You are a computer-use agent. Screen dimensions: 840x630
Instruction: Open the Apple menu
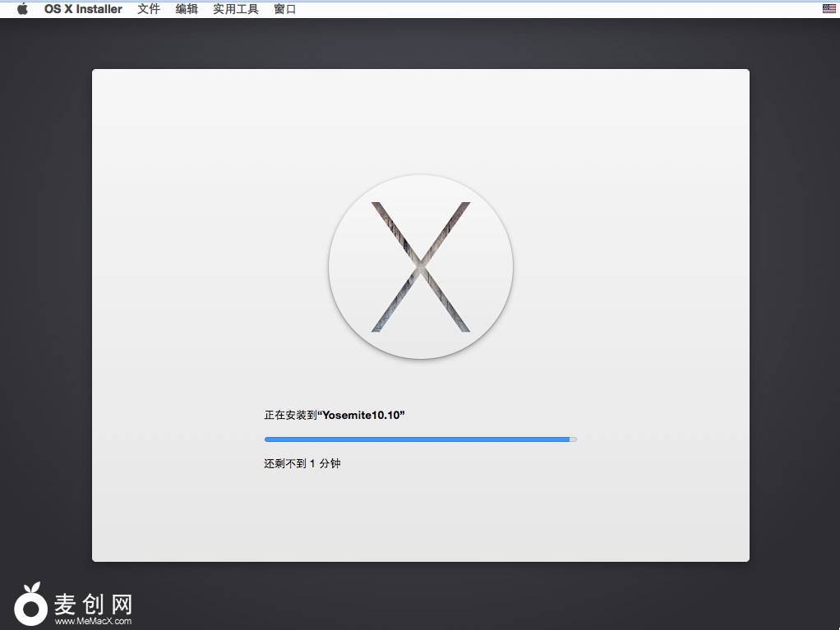[22, 9]
